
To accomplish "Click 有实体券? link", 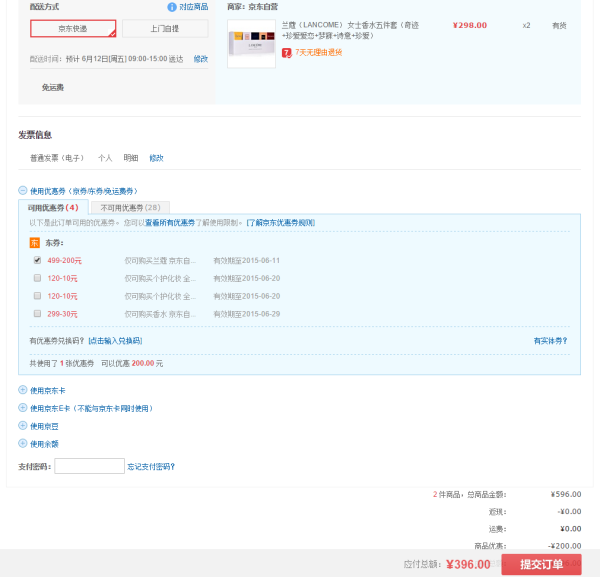I will pos(550,341).
